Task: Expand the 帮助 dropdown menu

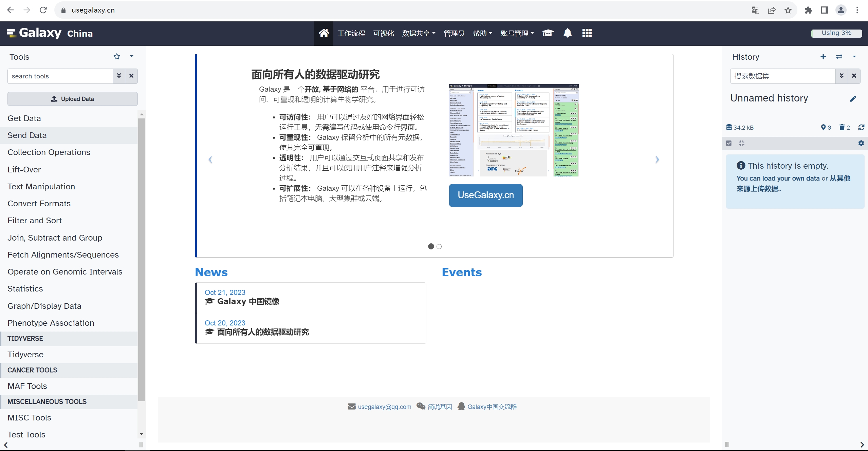Action: (x=483, y=33)
